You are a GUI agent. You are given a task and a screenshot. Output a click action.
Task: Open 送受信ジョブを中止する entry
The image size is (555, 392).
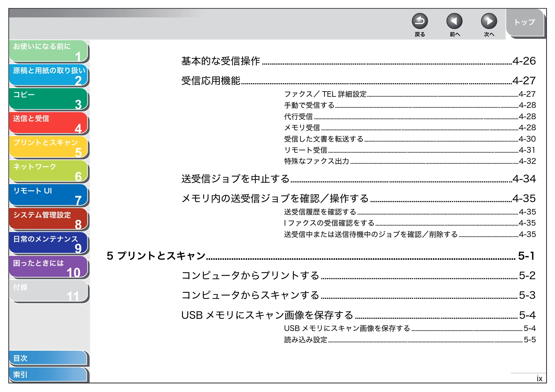358,179
